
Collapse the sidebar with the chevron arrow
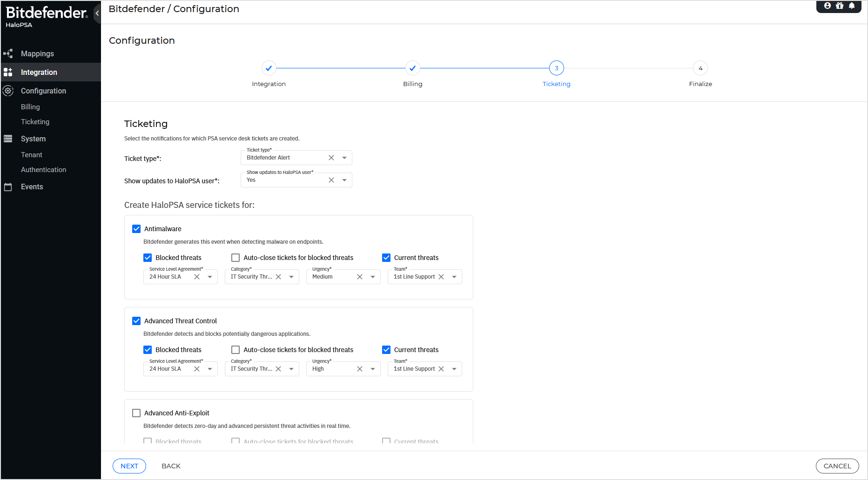[97, 13]
